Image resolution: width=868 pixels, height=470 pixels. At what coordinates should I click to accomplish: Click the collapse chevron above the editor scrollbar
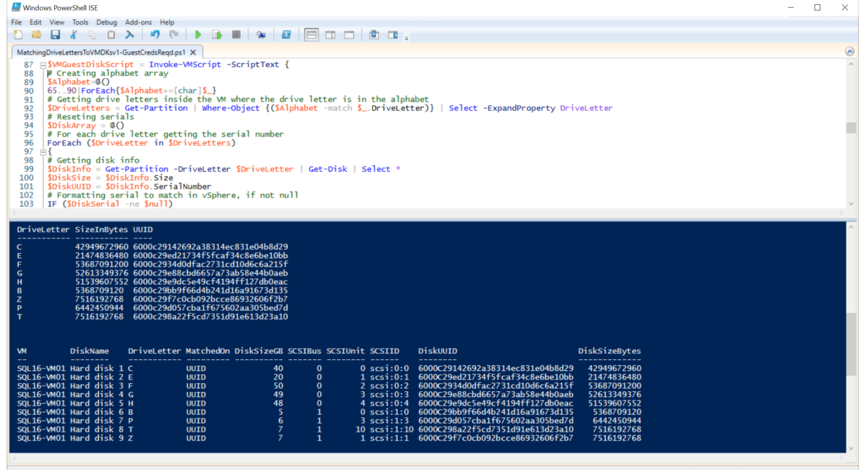[x=848, y=51]
